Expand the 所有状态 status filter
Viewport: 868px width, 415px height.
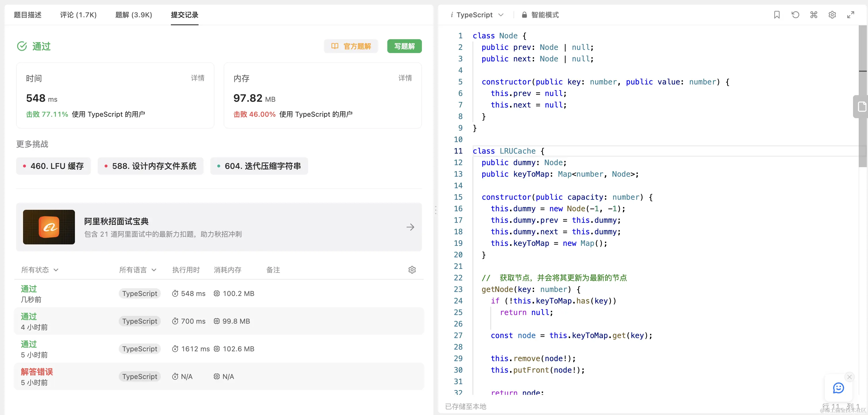pos(40,270)
